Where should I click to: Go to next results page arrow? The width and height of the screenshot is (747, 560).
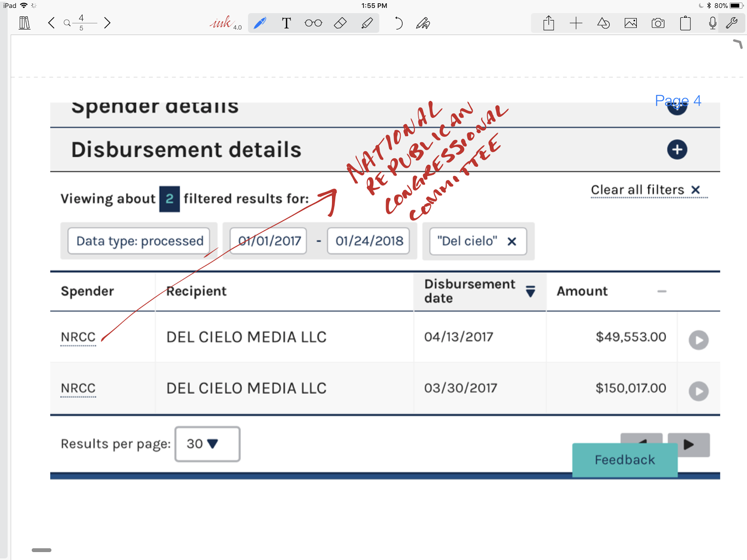pyautogui.click(x=689, y=445)
